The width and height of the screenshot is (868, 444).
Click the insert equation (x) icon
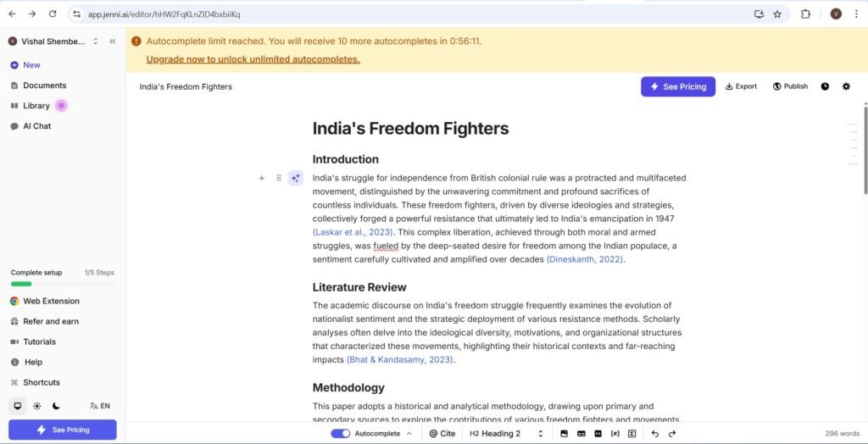pos(615,434)
